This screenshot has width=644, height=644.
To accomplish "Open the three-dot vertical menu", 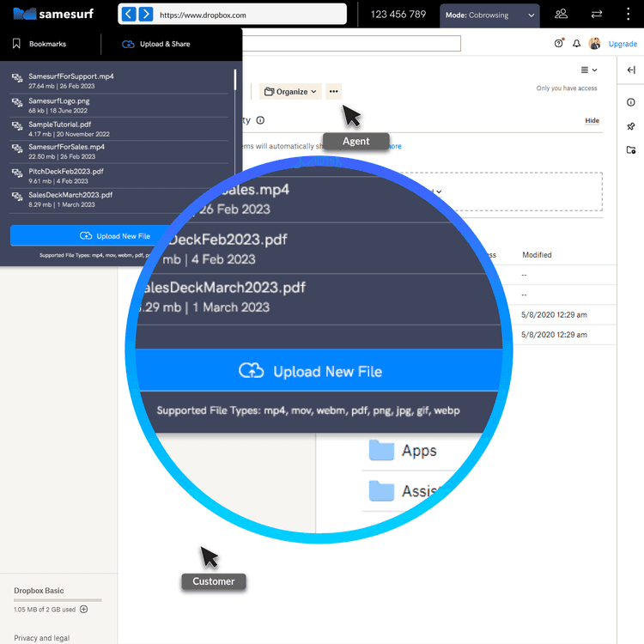I will 628,15.
